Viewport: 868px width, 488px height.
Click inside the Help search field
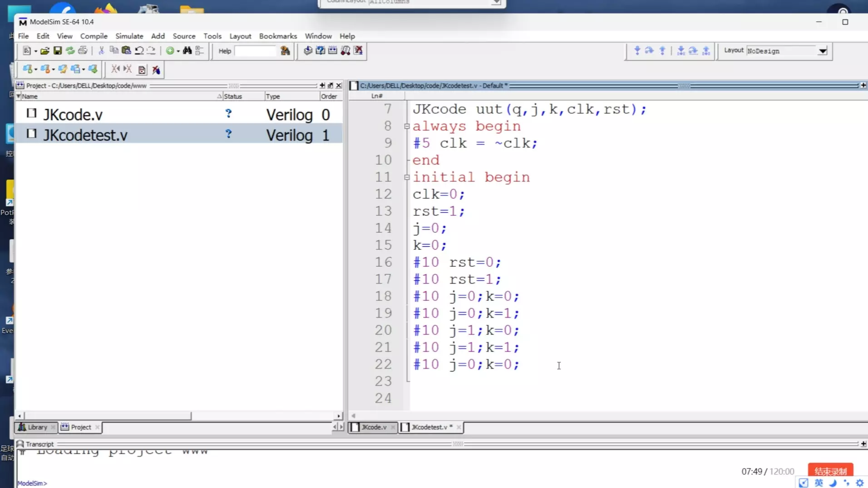(x=256, y=51)
